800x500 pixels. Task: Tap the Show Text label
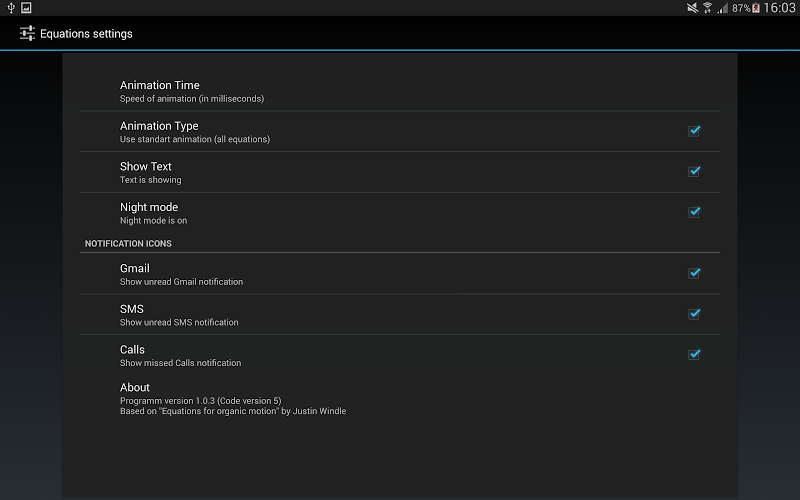coord(145,166)
